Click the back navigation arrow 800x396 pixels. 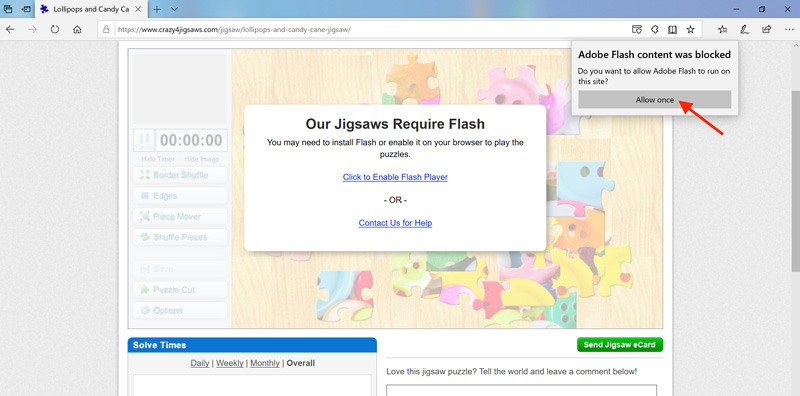point(10,30)
